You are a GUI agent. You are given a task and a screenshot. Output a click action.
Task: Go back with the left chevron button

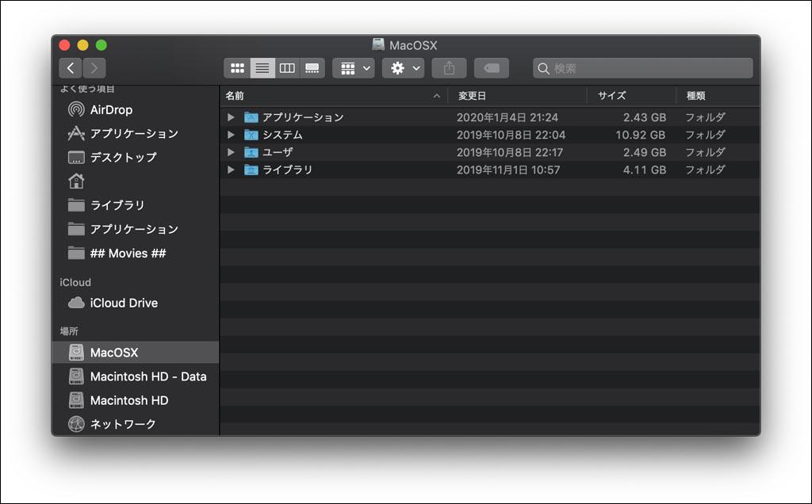coord(71,68)
